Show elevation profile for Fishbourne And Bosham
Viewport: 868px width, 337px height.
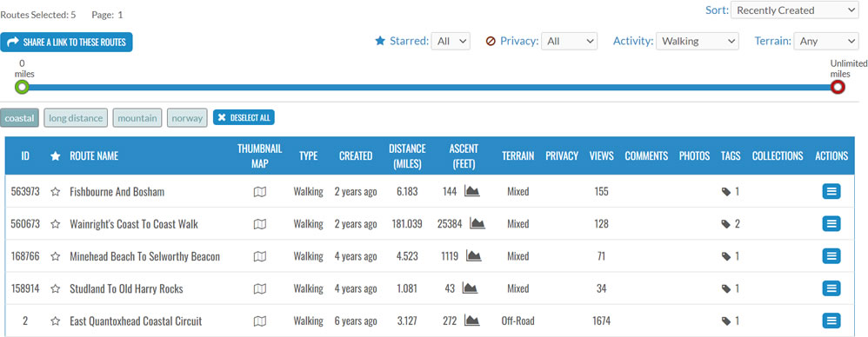point(471,191)
